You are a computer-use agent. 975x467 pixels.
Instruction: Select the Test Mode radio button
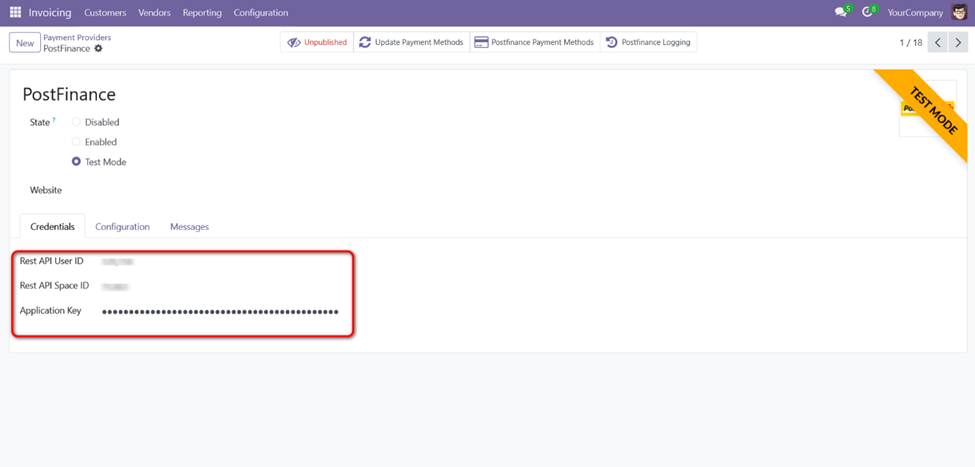coord(76,162)
